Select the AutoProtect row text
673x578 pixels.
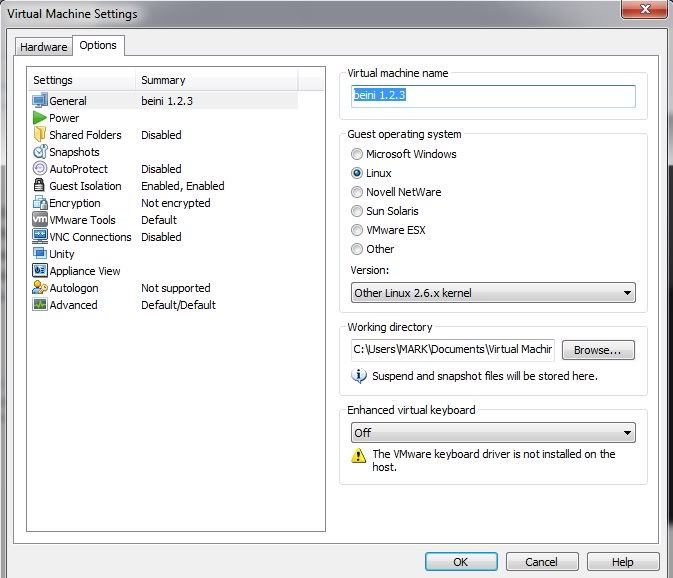[79, 169]
